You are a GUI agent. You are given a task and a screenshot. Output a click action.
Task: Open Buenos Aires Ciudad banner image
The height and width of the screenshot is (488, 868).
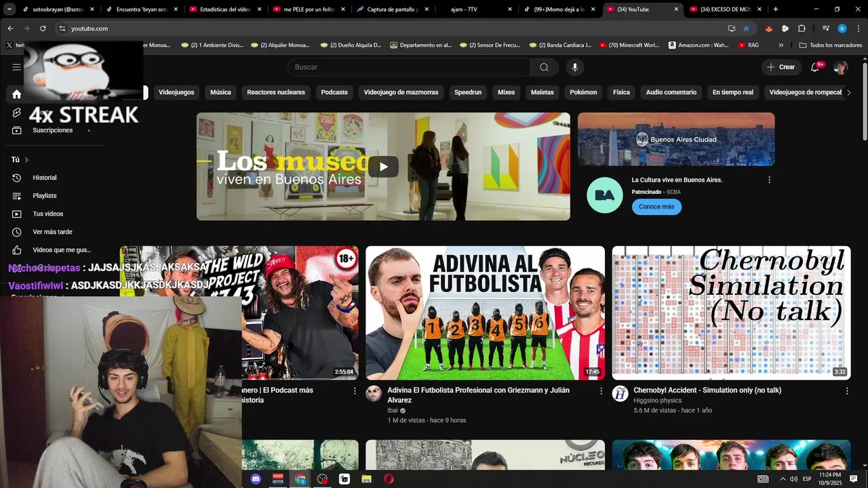(676, 140)
